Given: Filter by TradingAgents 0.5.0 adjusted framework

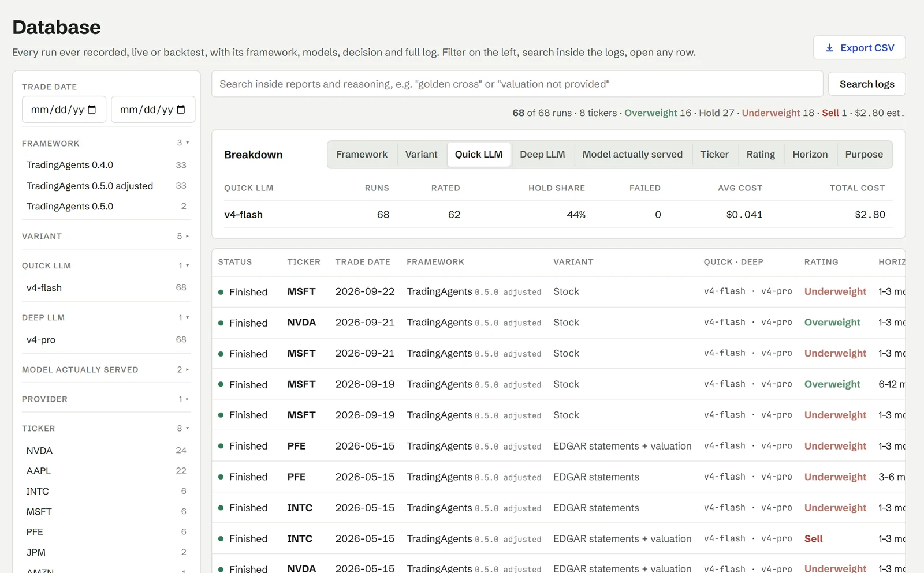Looking at the screenshot, I should (106, 186).
